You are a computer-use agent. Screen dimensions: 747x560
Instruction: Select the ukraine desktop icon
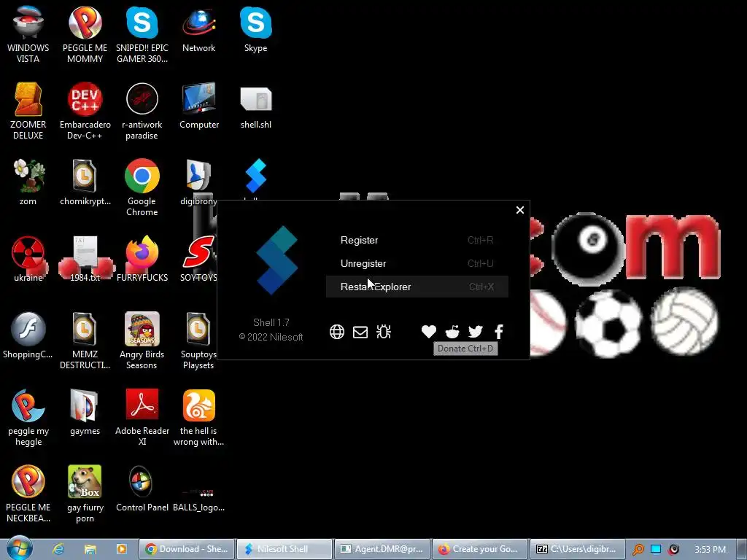tap(28, 259)
